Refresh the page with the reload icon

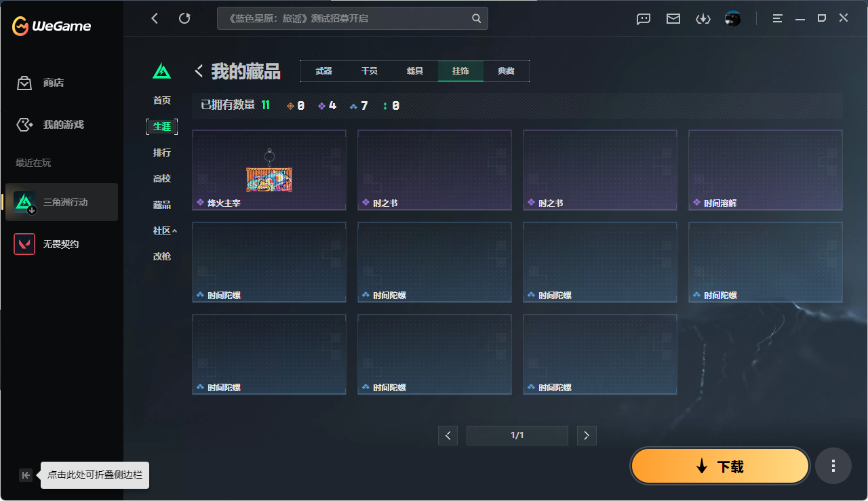click(x=184, y=18)
